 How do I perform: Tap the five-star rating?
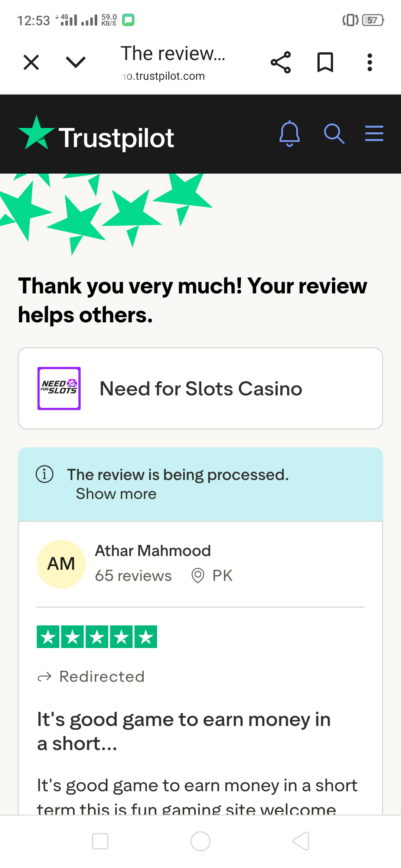[x=97, y=637]
